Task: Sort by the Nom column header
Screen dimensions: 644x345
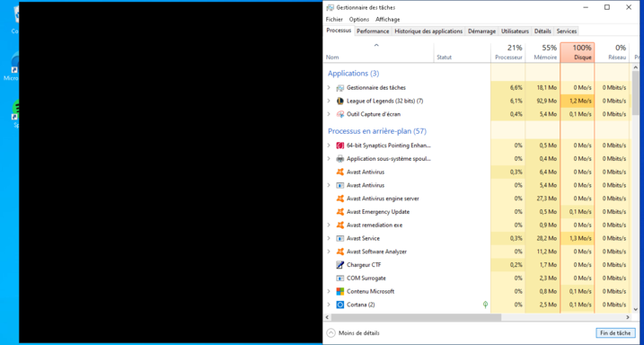Action: (379, 53)
